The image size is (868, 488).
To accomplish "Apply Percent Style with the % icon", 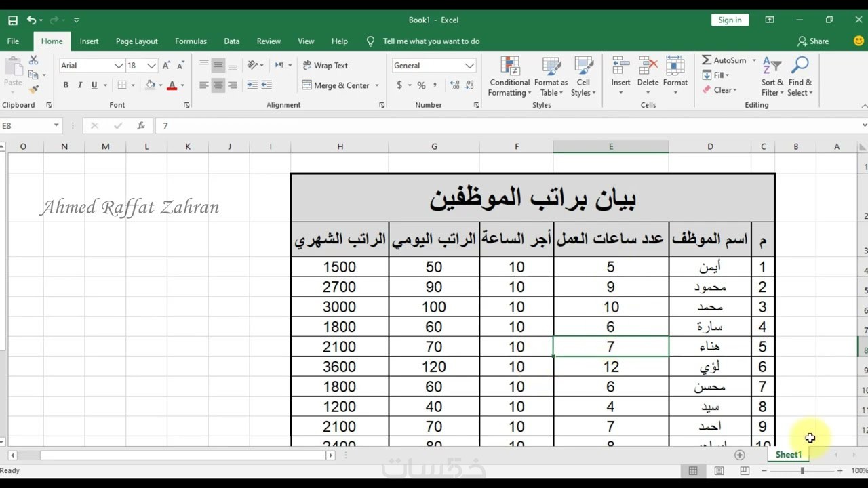I will (x=421, y=85).
